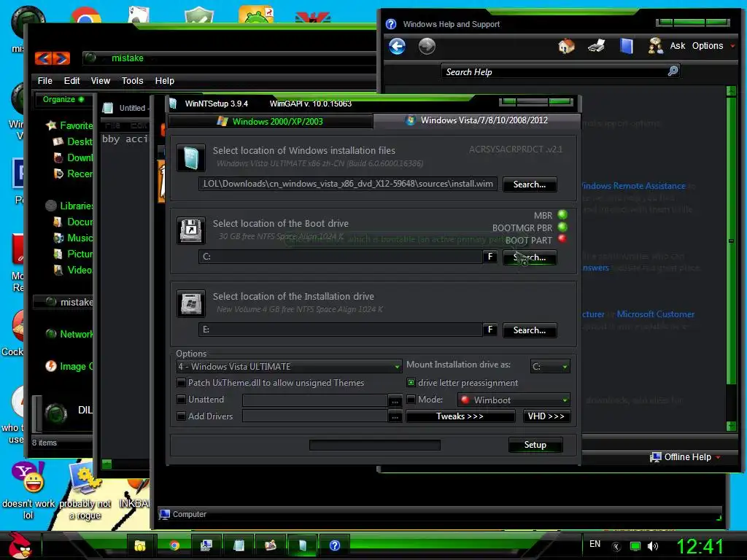747x560 pixels.
Task: Toggle the Unattend checkbox
Action: coord(181,399)
